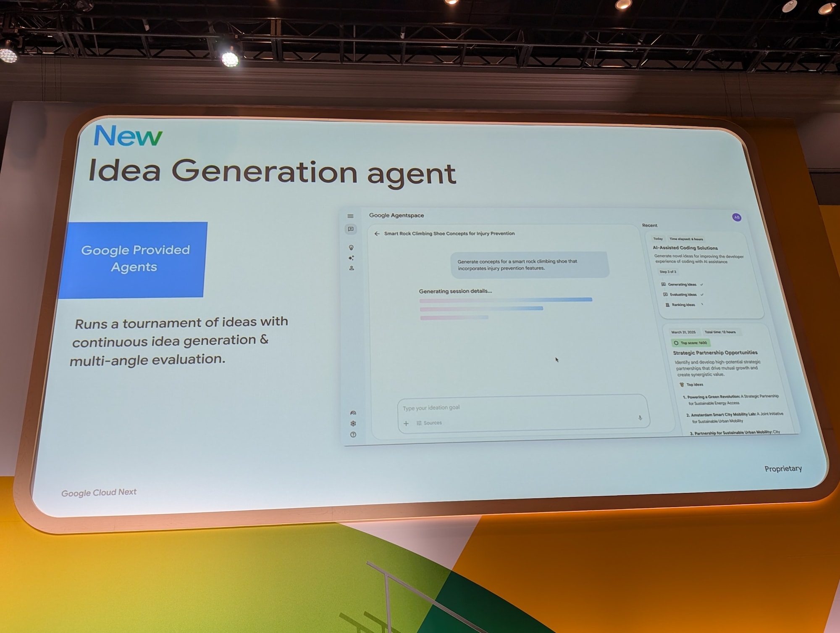Open idea 'Amsterdam Smart City Mobility Lab'

coord(735,418)
